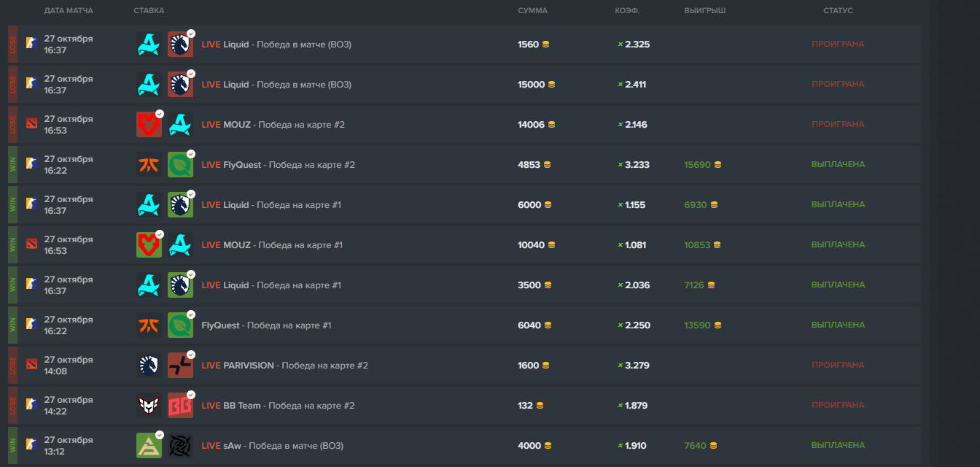The image size is (980, 467).
Task: Click the coin icon beside the 132 sum
Action: pos(540,406)
